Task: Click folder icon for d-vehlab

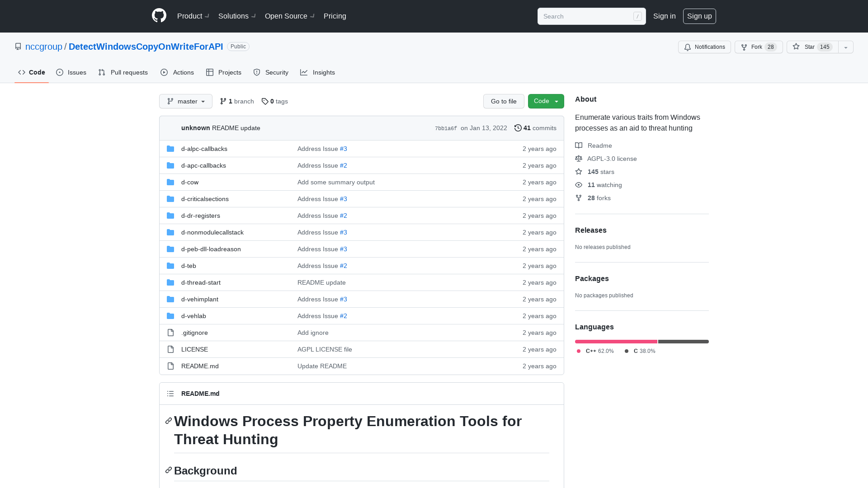Action: [170, 316]
